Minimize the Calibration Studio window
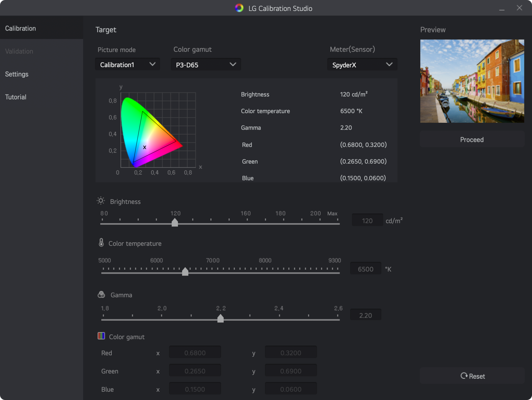 click(502, 9)
